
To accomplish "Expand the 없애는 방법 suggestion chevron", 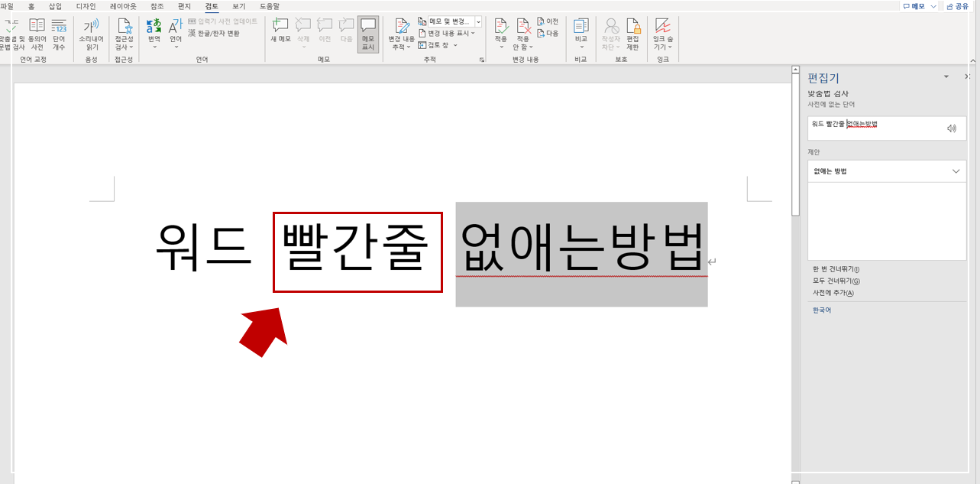I will [956, 171].
